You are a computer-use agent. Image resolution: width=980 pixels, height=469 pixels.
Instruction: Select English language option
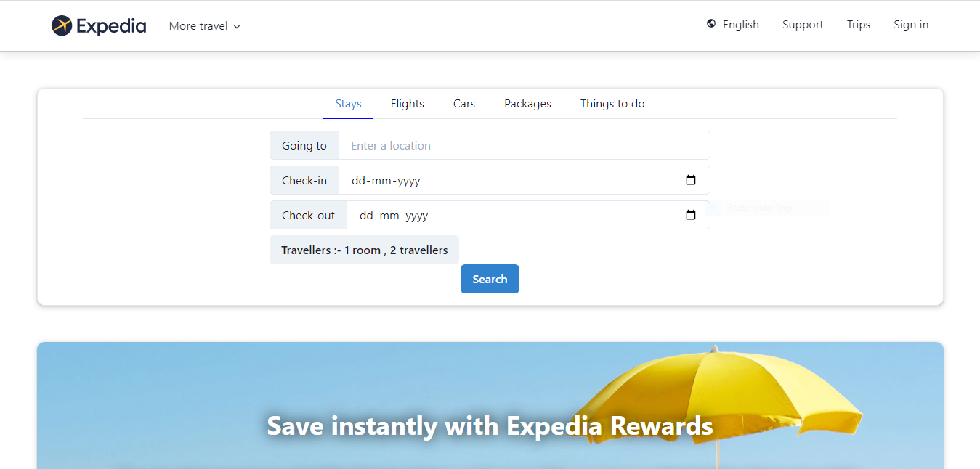click(x=740, y=25)
